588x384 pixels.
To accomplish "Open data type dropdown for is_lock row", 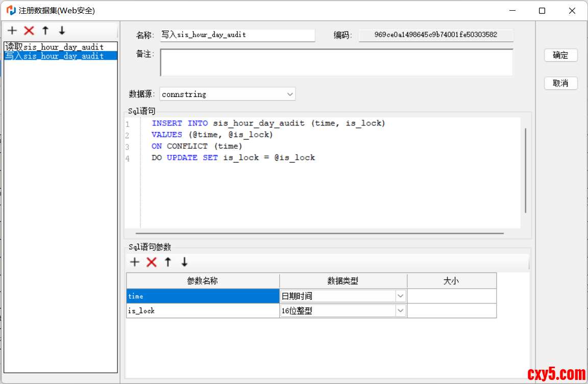I will (400, 311).
